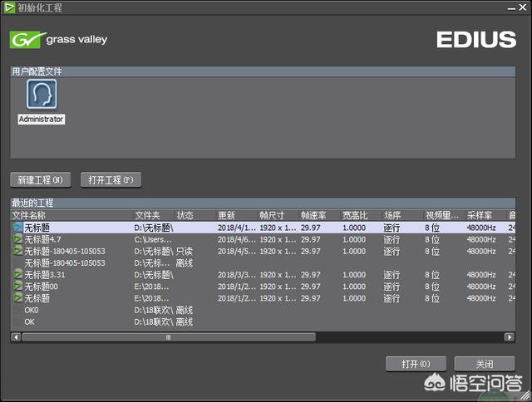Select the Administrator user profile icon

point(42,94)
